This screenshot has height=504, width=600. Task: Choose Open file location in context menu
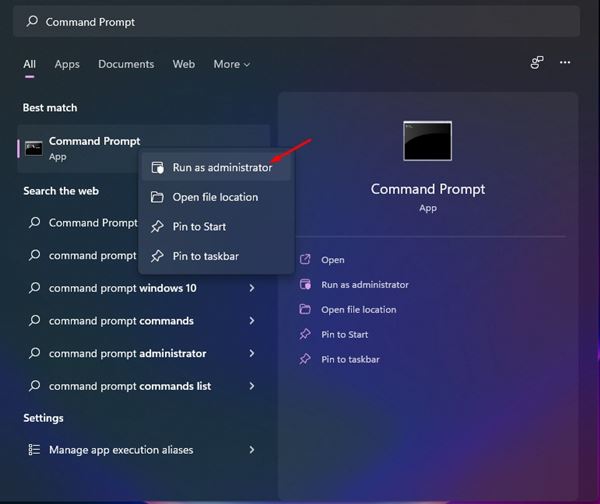click(216, 197)
